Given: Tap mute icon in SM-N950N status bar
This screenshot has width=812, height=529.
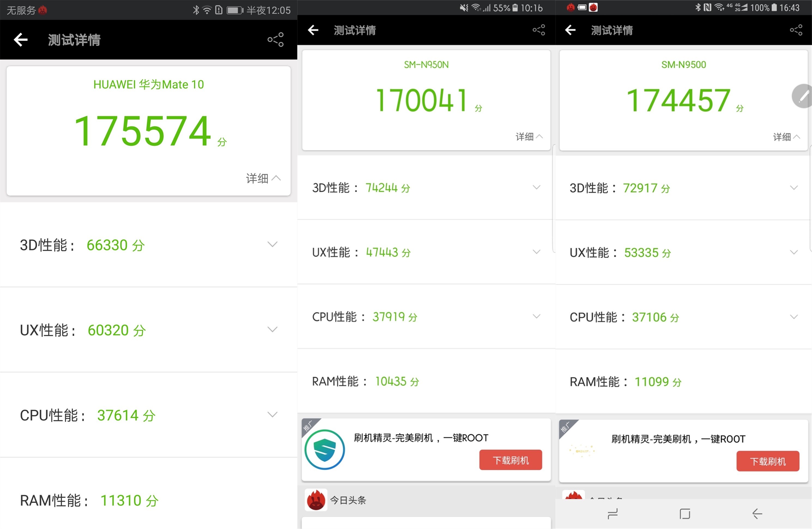Looking at the screenshot, I should pos(464,8).
